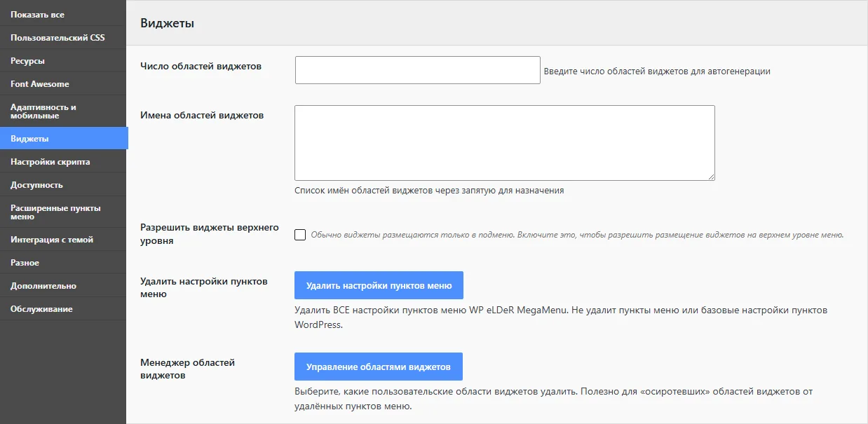The height and width of the screenshot is (424, 868).
Task: Open "Расширенные пункты меню" section
Action: [63, 212]
